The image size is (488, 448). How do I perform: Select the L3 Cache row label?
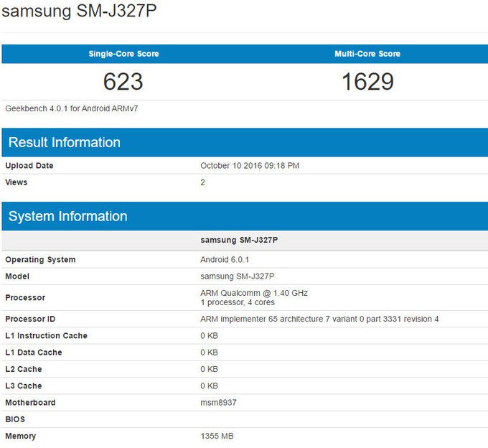pyautogui.click(x=24, y=386)
